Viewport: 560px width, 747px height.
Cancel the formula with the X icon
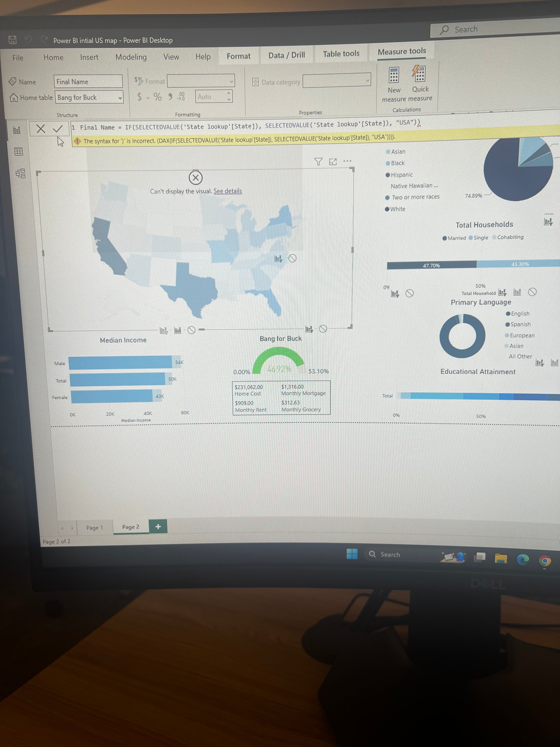41,129
